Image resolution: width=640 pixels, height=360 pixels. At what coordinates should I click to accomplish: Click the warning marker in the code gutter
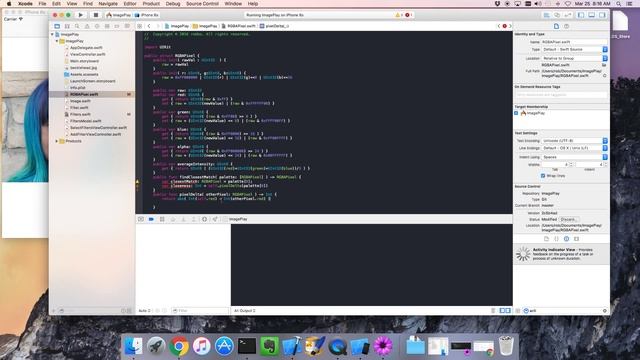click(138, 182)
